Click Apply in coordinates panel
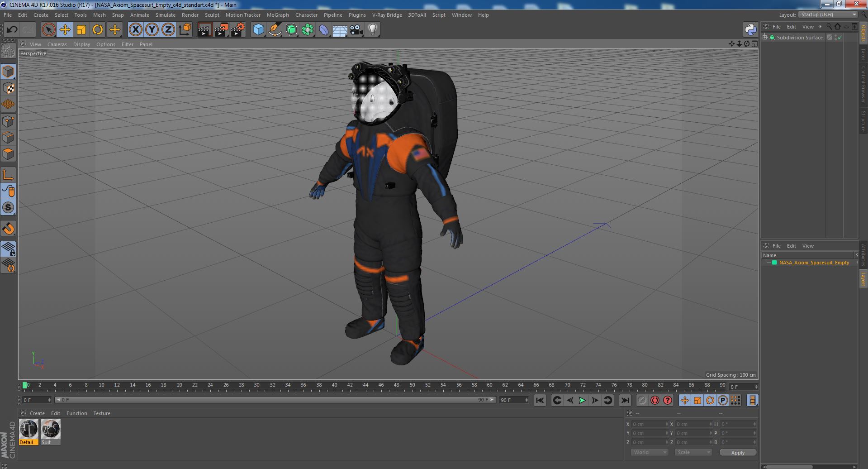The height and width of the screenshot is (469, 868). point(738,453)
